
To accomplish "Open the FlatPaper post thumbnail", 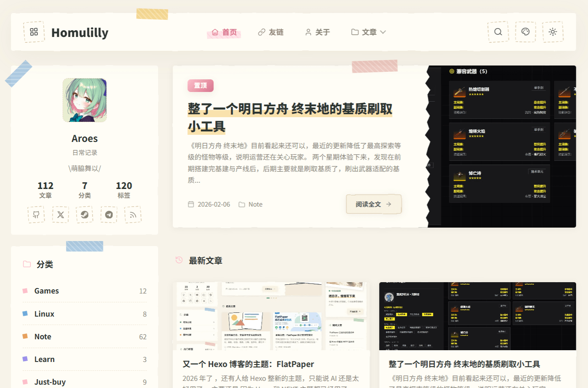I will point(272,316).
